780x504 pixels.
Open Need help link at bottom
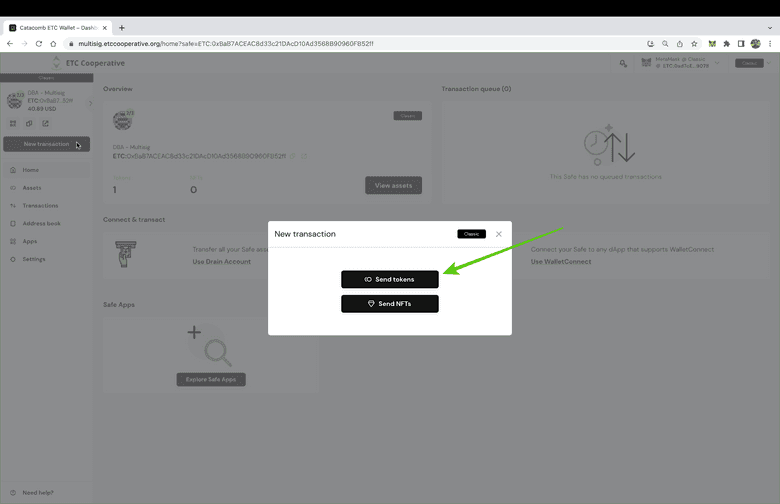(38, 492)
